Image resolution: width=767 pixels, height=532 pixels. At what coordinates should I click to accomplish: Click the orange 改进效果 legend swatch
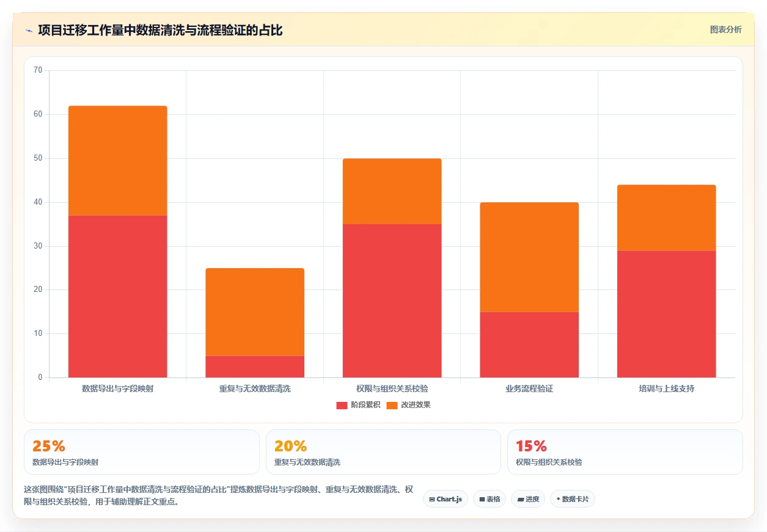point(392,405)
